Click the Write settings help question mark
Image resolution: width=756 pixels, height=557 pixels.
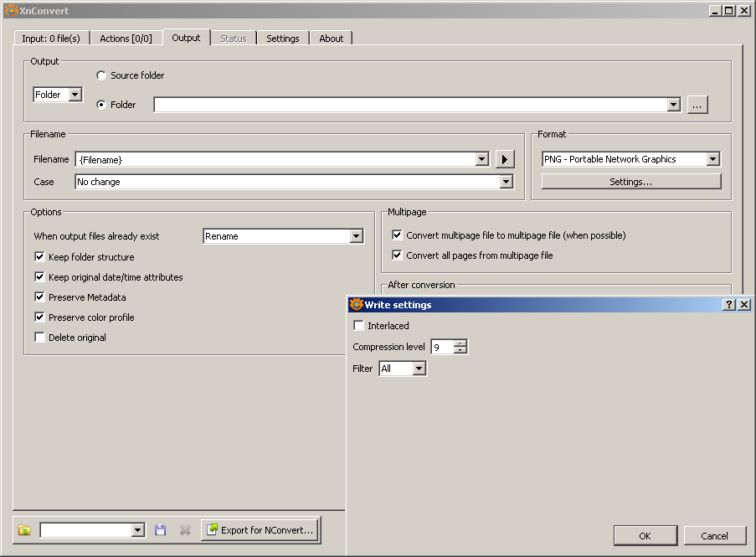tap(729, 305)
